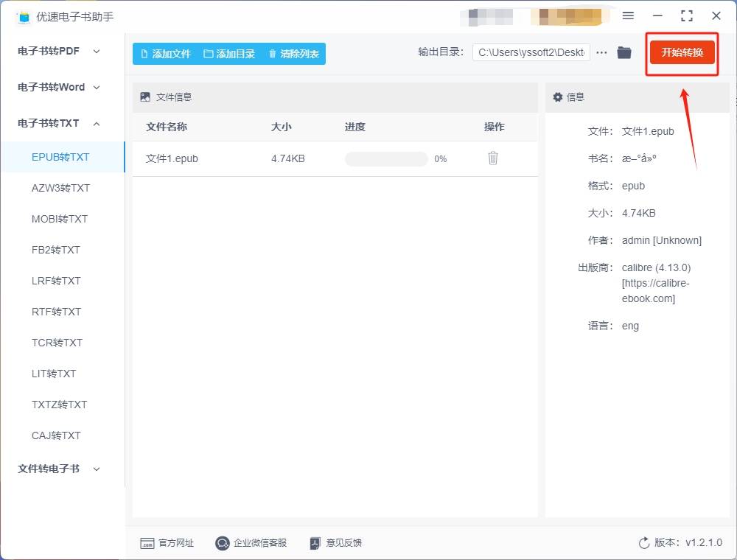Image resolution: width=737 pixels, height=560 pixels.
Task: Click the three-dot browse output path button
Action: tap(601, 52)
